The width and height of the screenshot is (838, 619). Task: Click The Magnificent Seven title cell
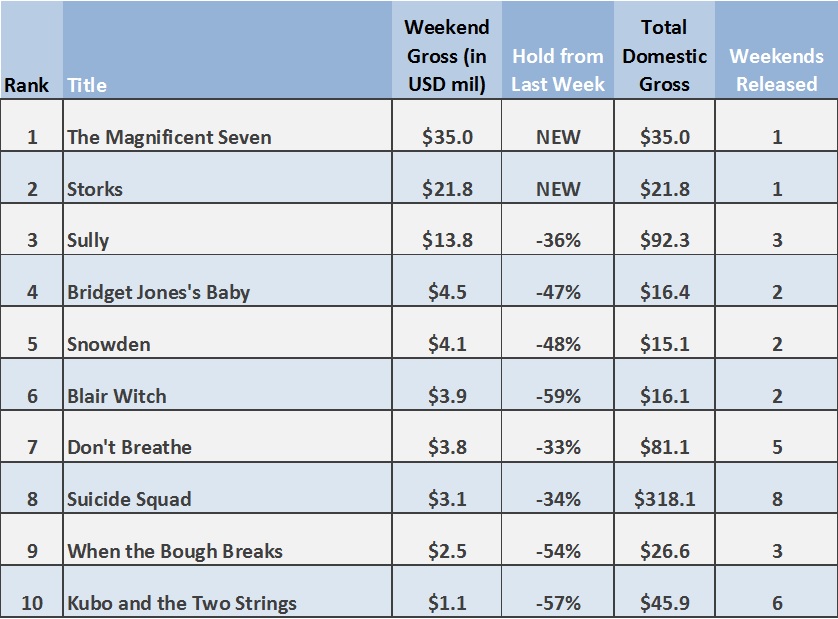click(169, 137)
